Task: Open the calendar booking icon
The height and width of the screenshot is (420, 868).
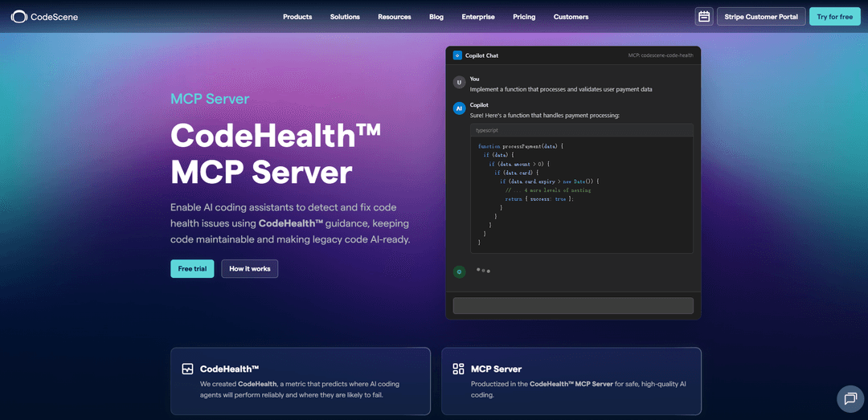Action: point(704,17)
